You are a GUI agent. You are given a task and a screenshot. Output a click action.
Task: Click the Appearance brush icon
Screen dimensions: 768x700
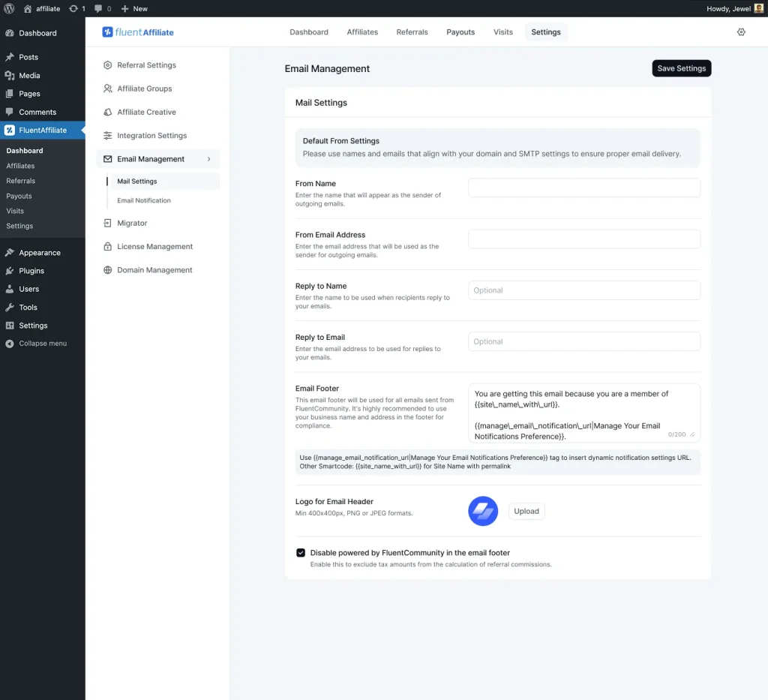[x=10, y=253]
